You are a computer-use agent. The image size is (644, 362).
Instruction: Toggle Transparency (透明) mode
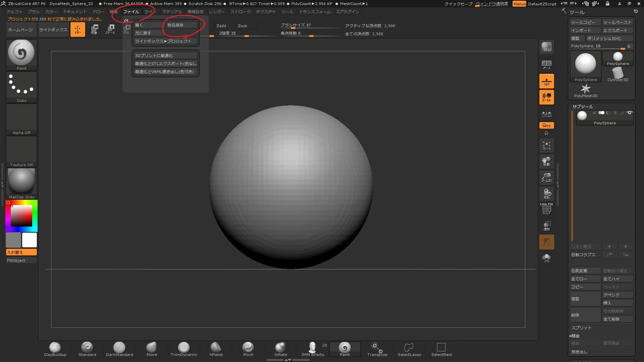pos(546,226)
